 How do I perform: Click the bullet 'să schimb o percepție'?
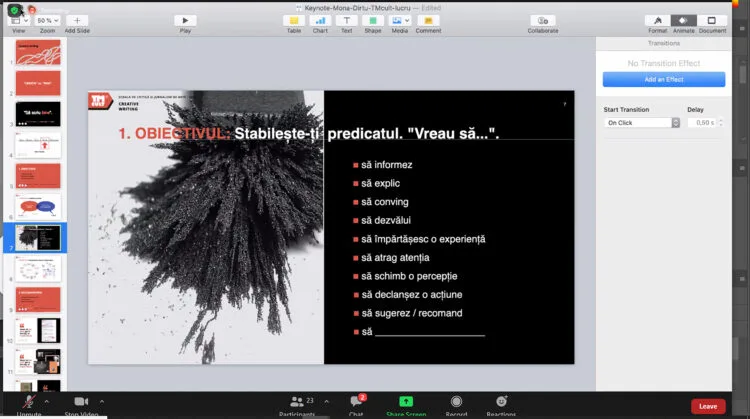pos(409,276)
